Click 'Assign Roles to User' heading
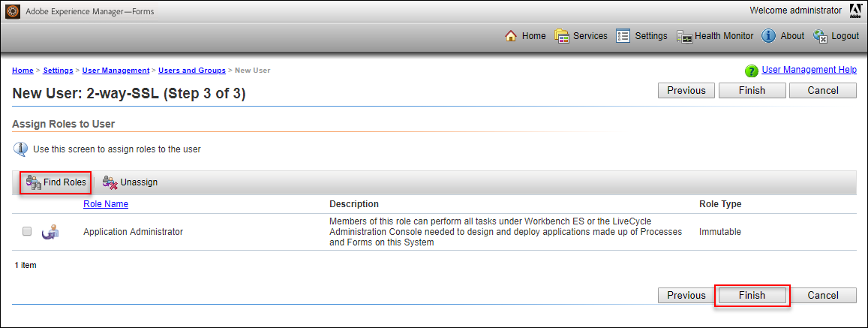Viewport: 868px width, 328px height. click(x=63, y=124)
